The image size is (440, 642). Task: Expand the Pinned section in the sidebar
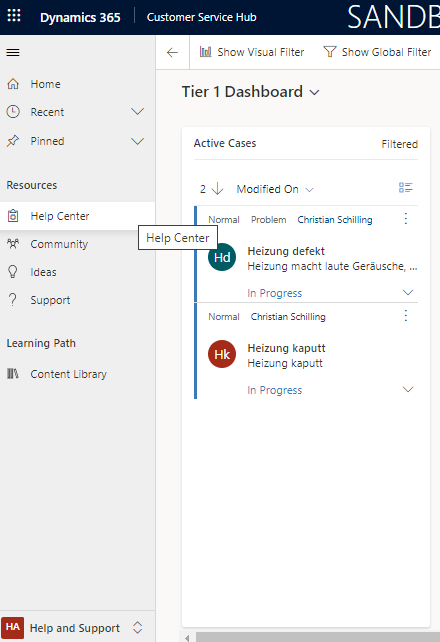click(138, 141)
